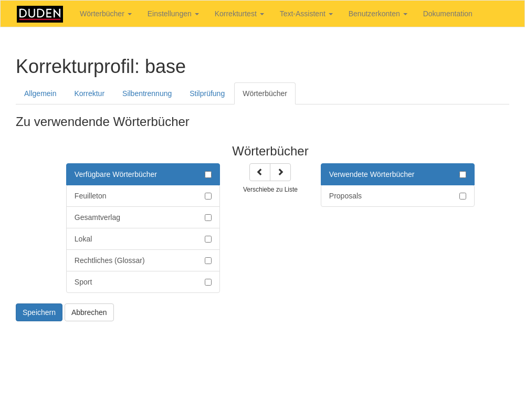This screenshot has height=420, width=525.
Task: Select all in Verfügbare Wörterbücher header
Action: [208, 175]
